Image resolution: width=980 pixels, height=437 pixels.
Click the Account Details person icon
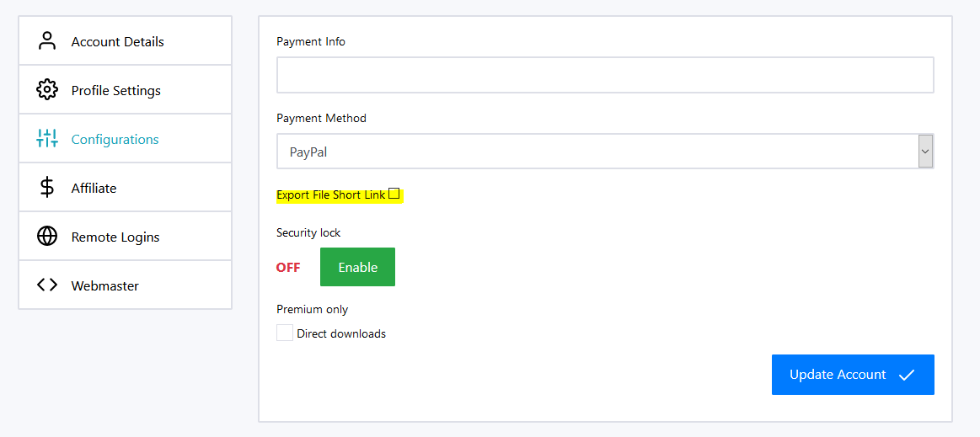point(47,41)
